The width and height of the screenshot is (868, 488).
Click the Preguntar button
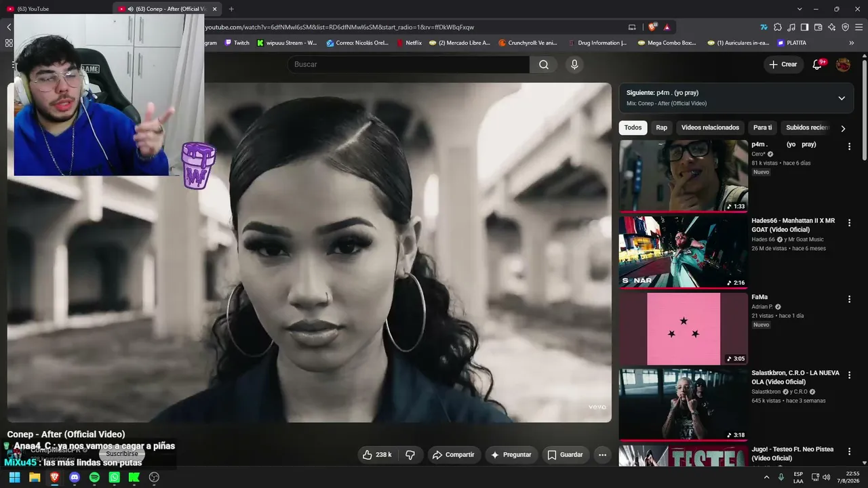[511, 455]
